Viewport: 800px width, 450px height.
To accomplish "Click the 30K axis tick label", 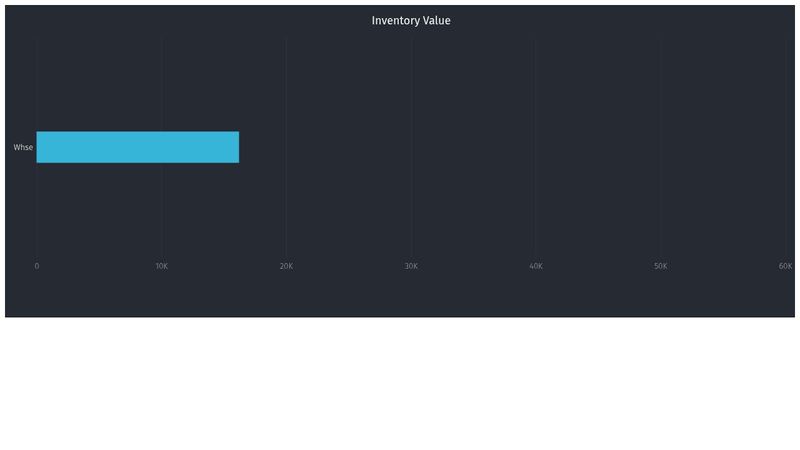I will (411, 266).
